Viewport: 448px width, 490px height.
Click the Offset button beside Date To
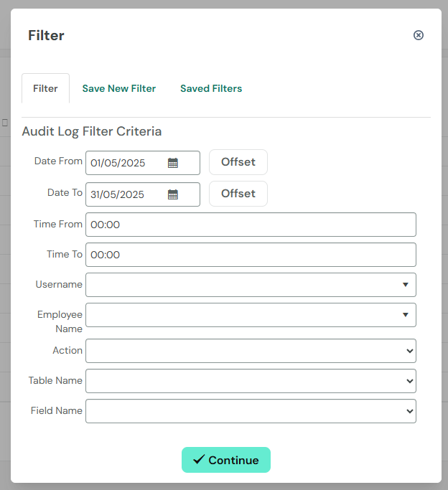pos(238,194)
